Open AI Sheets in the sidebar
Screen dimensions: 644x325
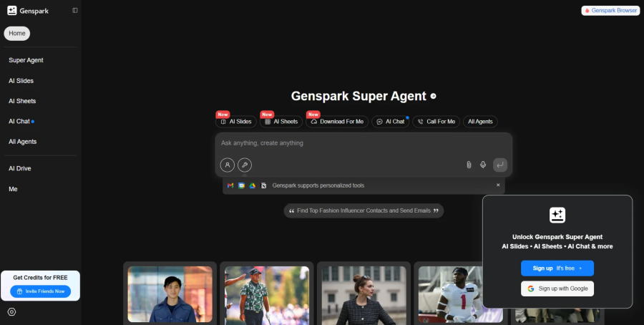[22, 101]
